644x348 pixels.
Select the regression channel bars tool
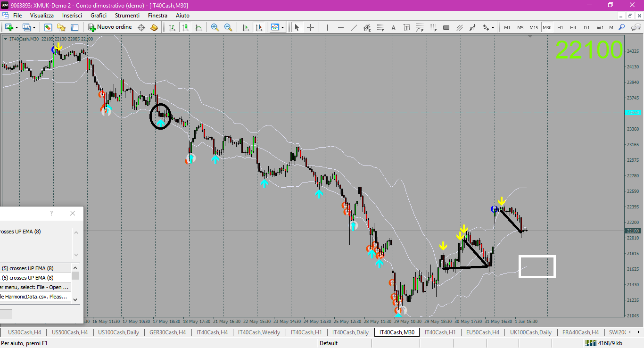[x=473, y=27]
